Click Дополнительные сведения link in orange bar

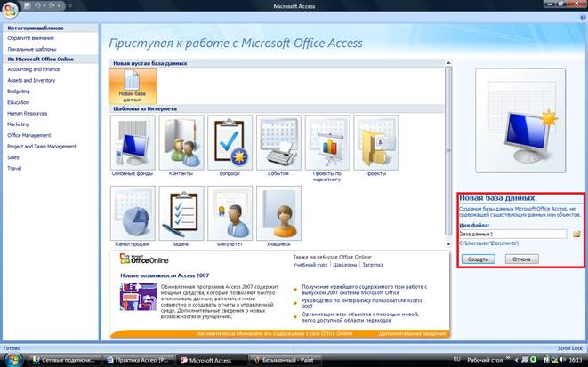[412, 333]
